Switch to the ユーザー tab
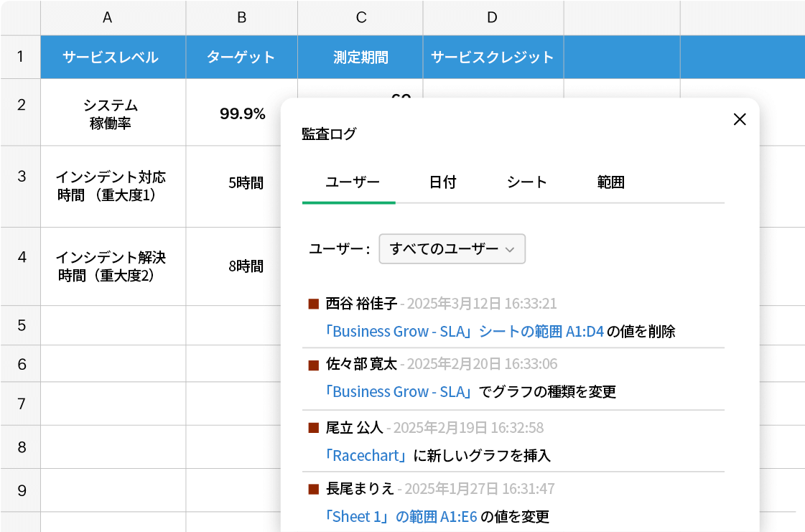Screen dimensions: 805x532 click(352, 182)
